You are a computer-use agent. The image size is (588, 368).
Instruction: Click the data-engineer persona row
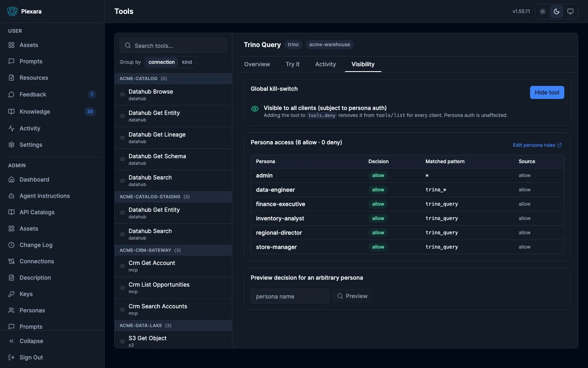coord(408,190)
